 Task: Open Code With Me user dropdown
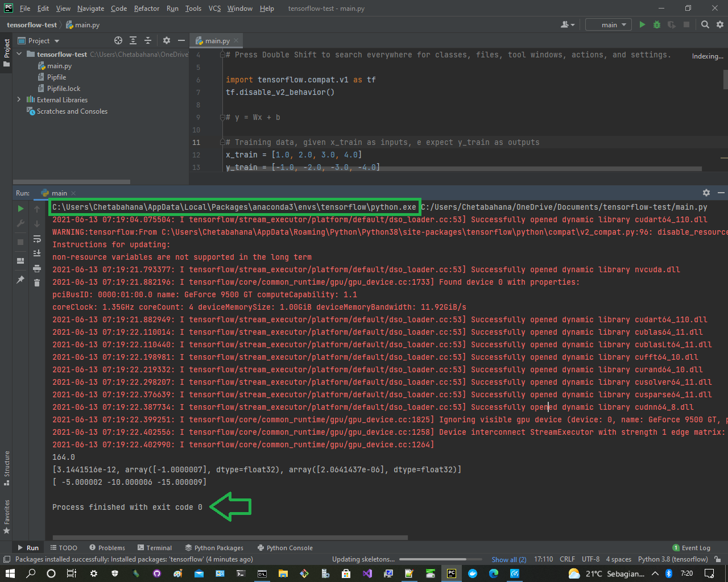[568, 24]
